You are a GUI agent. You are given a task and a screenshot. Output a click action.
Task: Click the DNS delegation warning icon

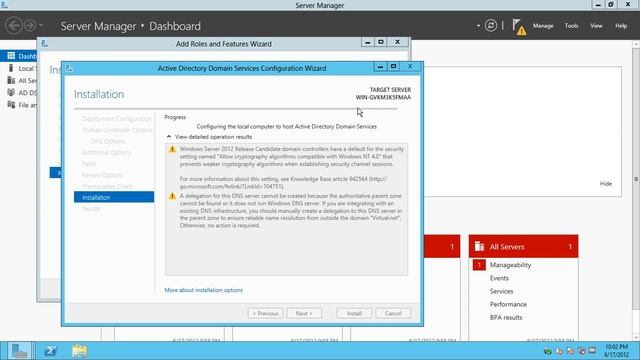pyautogui.click(x=172, y=196)
